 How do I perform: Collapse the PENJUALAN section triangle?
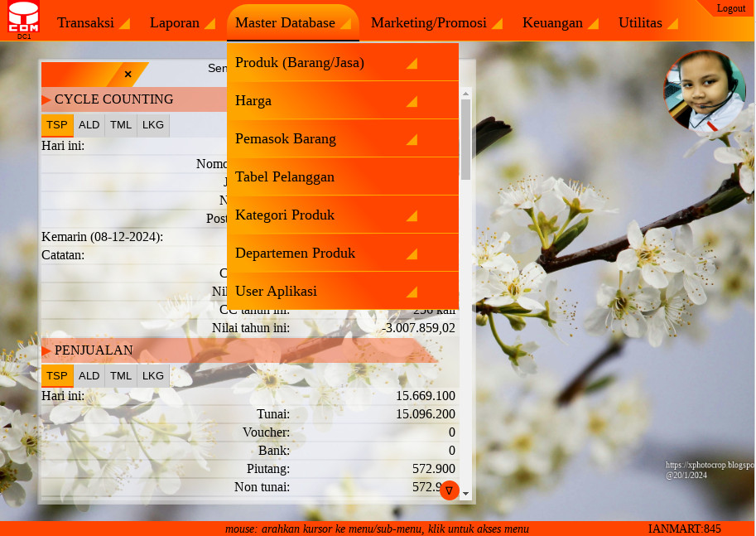(46, 351)
